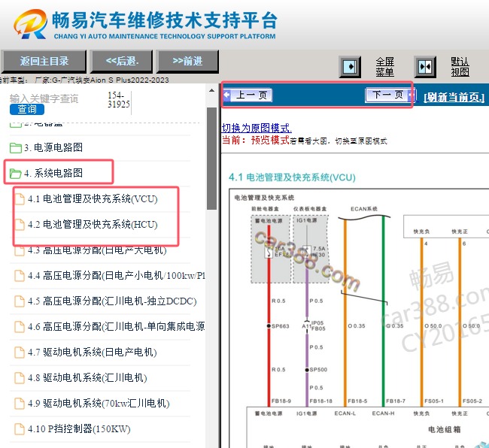
Task: Click open folder icon of 4. 系统电路图
Action: (x=16, y=173)
